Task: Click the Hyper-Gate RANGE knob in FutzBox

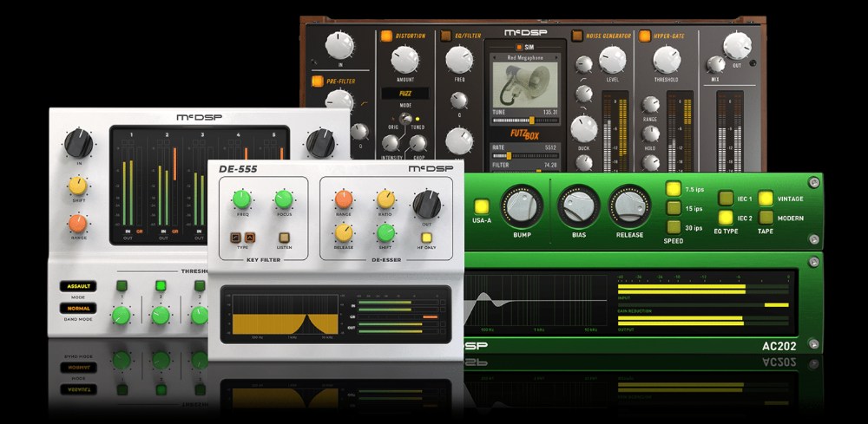Action: click(650, 104)
